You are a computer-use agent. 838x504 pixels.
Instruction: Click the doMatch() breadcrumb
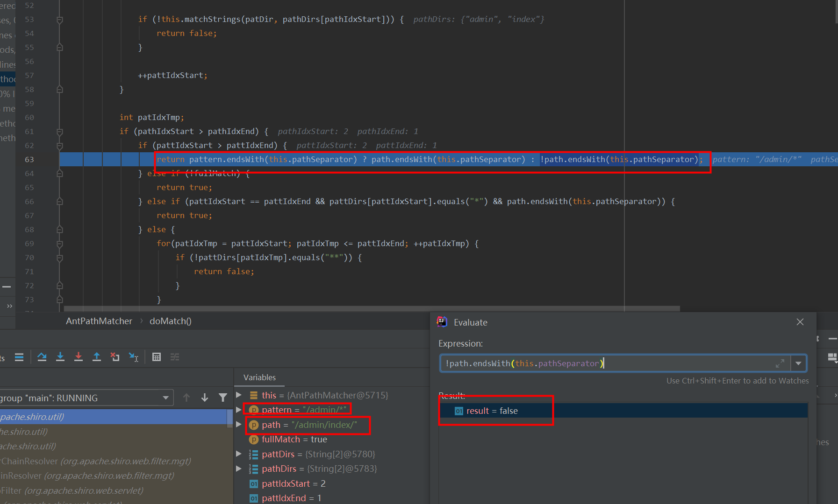pyautogui.click(x=171, y=321)
